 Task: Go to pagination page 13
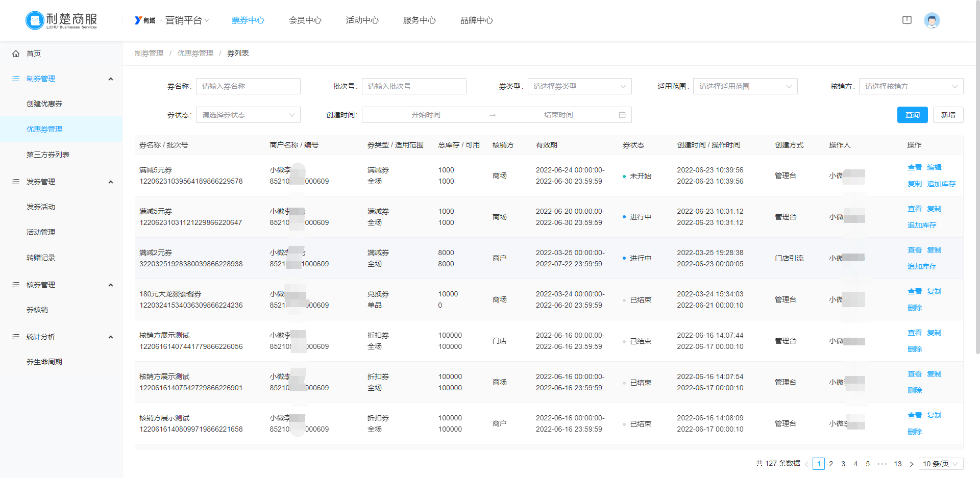(898, 464)
